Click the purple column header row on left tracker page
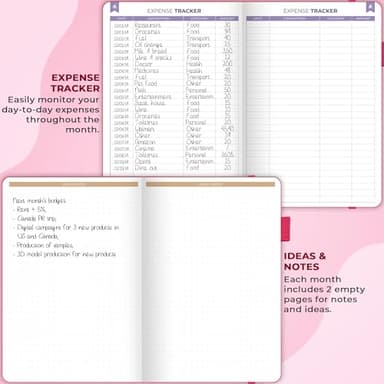The image size is (384, 384). pos(175,18)
